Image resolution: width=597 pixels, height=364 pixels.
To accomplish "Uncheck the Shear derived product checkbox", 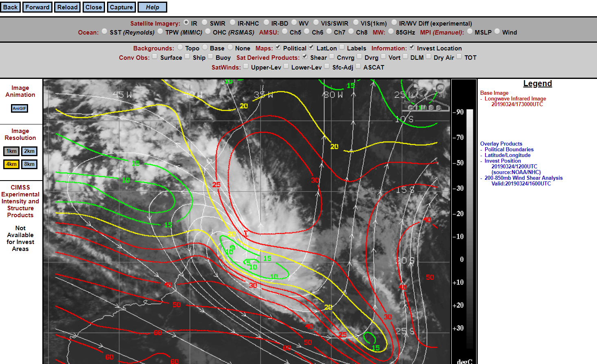I will coord(305,57).
